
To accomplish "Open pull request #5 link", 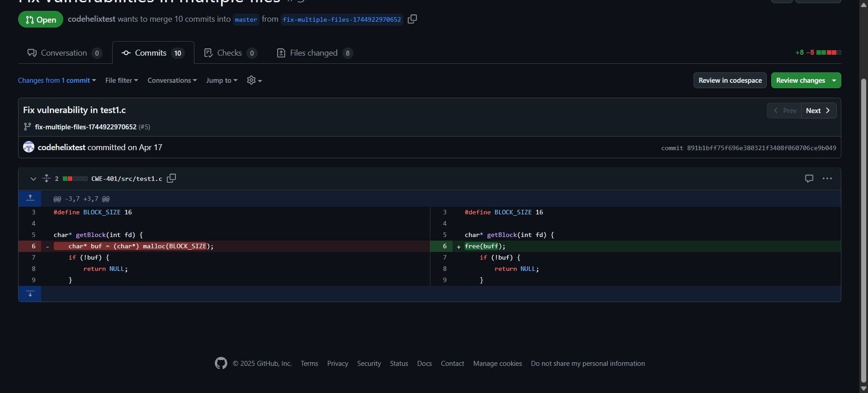I will [x=144, y=127].
